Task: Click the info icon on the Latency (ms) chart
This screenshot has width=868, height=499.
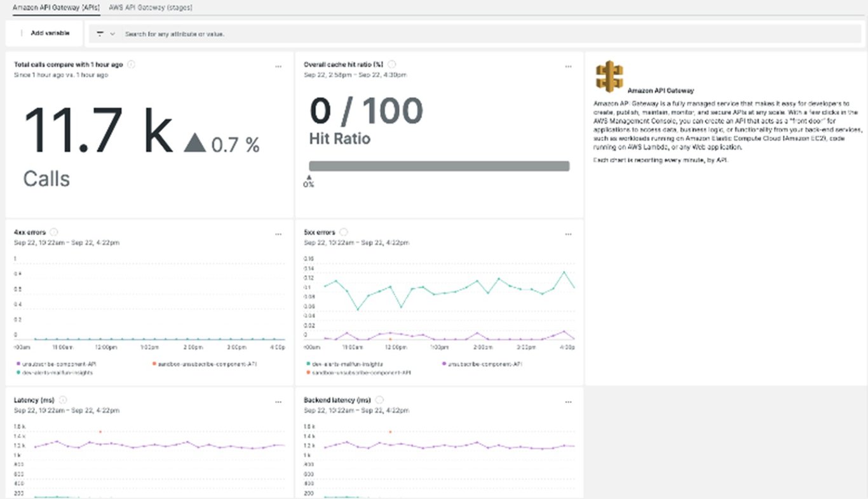Action: click(62, 400)
